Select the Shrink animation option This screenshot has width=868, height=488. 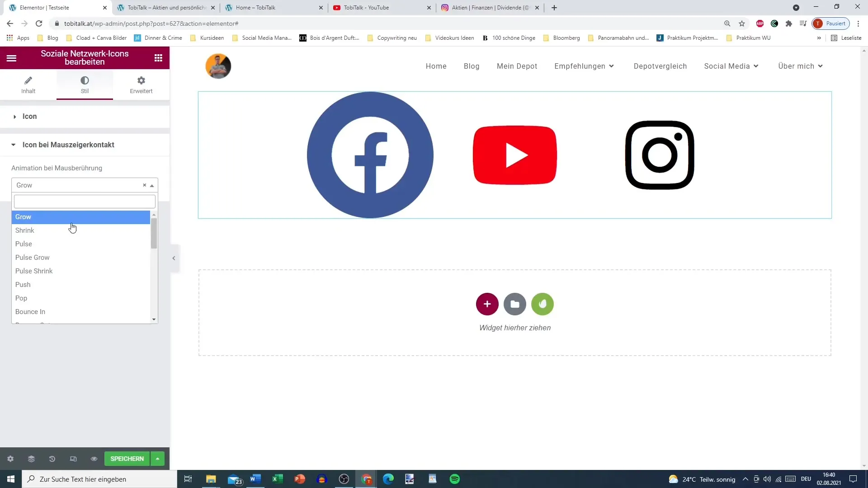81,230
